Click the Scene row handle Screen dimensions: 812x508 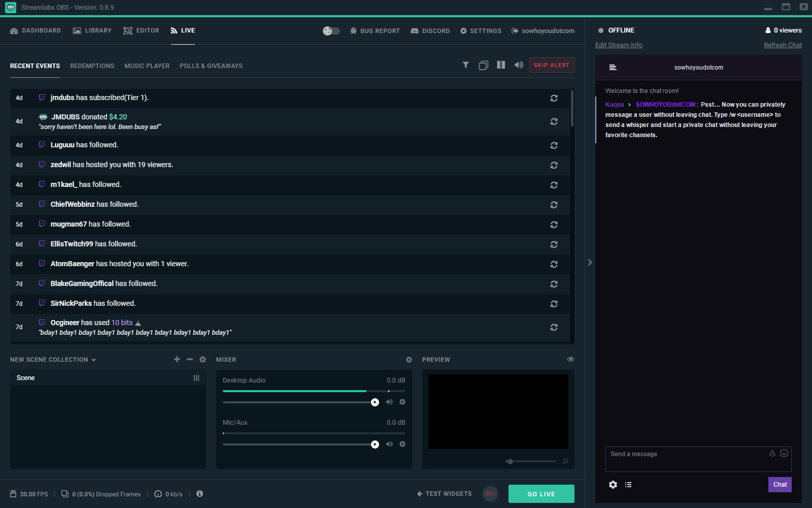[196, 378]
